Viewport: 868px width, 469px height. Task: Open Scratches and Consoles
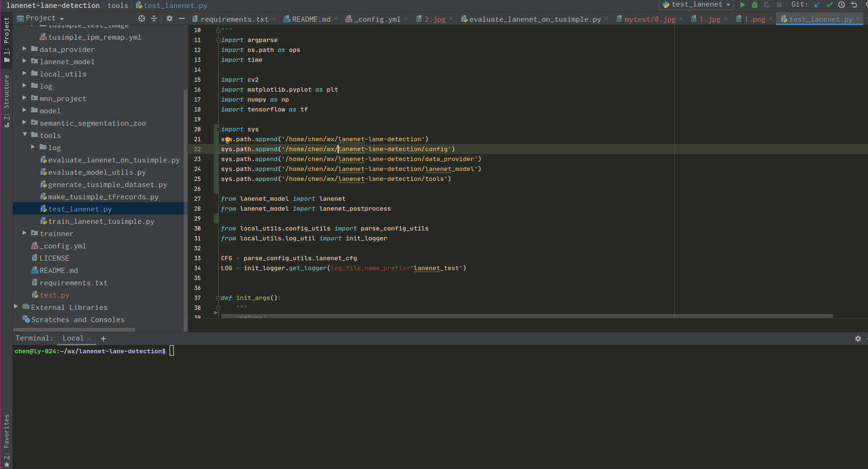(x=78, y=320)
